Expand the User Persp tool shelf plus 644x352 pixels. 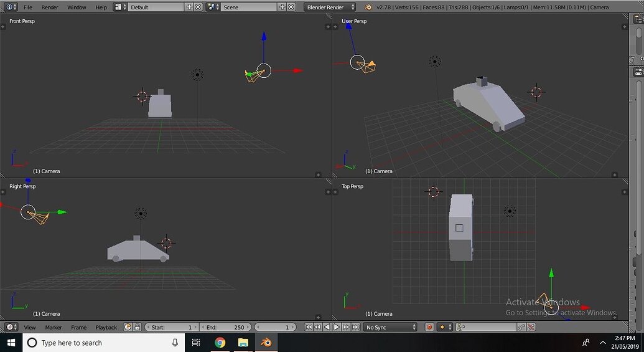tap(336, 27)
